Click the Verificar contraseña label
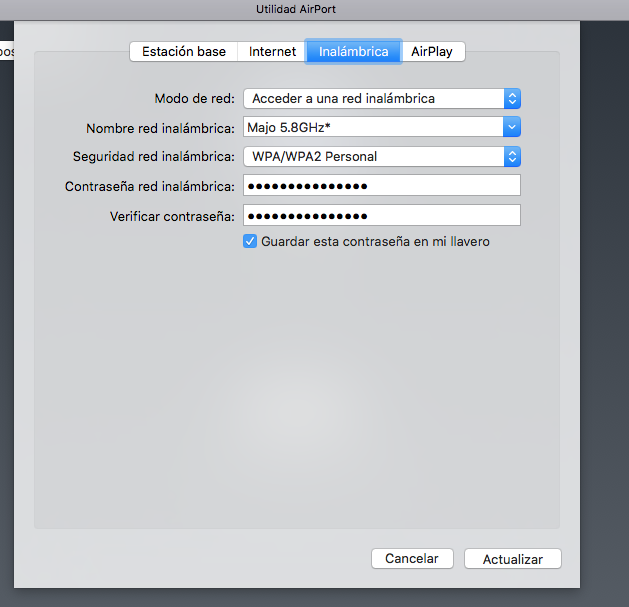 pyautogui.click(x=172, y=217)
